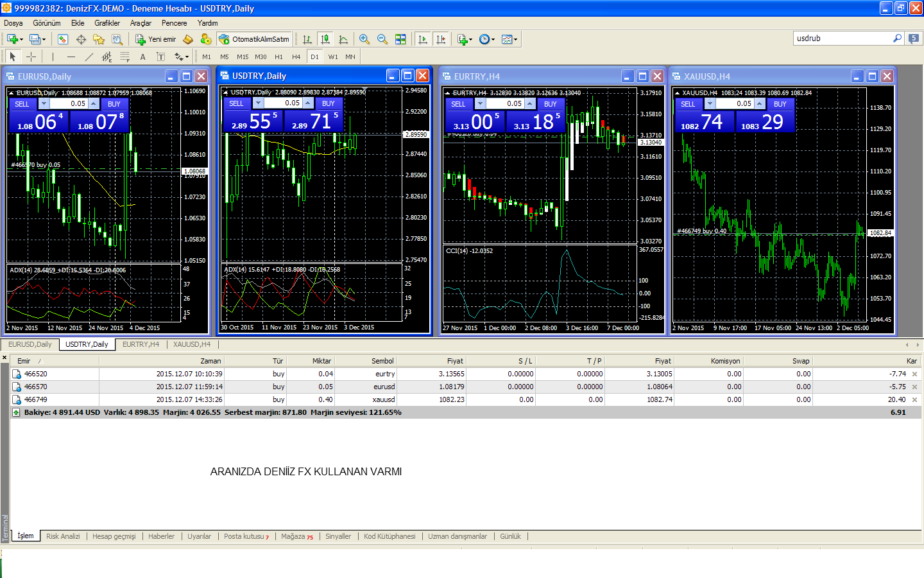Click BUY on USDTRY chart
This screenshot has width=924, height=578.
tap(329, 103)
